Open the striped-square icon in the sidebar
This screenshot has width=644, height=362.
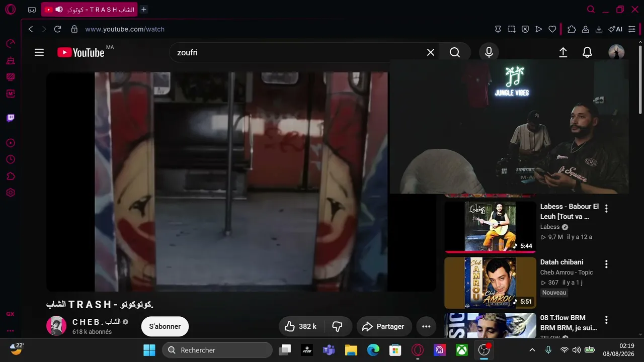tap(10, 77)
